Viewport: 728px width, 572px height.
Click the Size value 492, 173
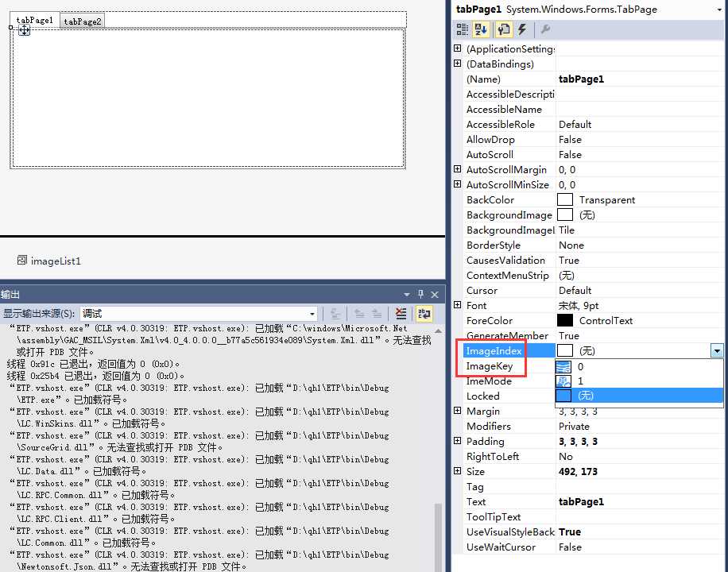click(x=578, y=472)
